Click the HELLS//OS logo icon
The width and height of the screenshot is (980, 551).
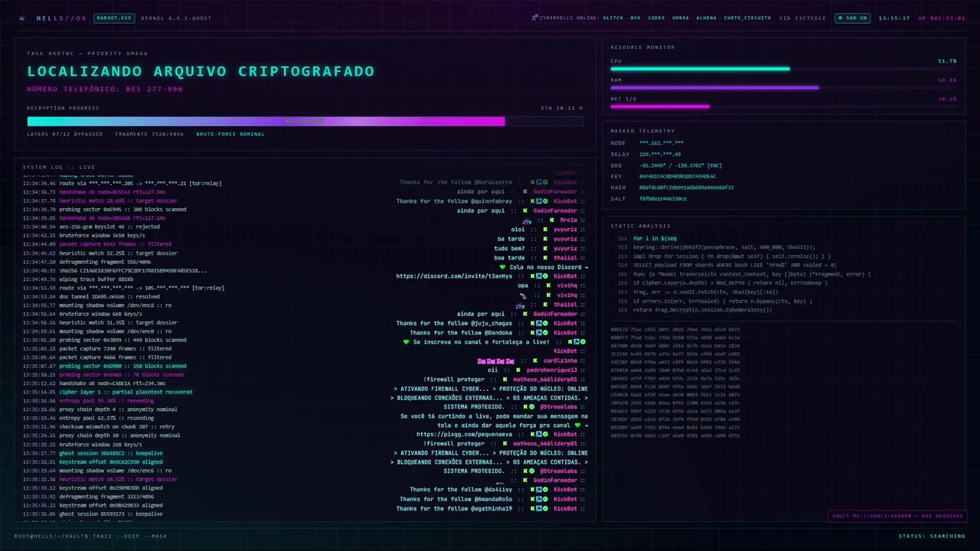pyautogui.click(x=22, y=18)
